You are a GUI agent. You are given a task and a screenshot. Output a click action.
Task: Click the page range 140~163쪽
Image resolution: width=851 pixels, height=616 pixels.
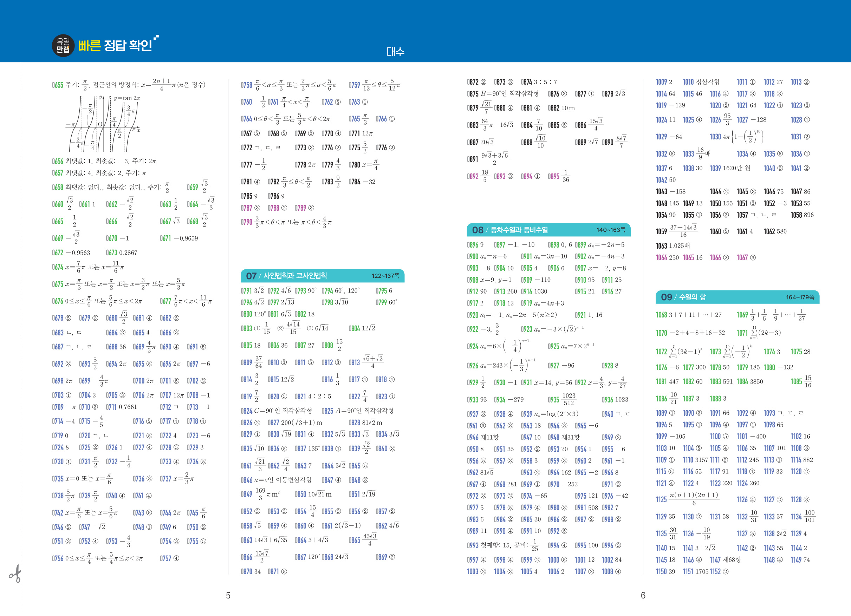click(x=611, y=230)
